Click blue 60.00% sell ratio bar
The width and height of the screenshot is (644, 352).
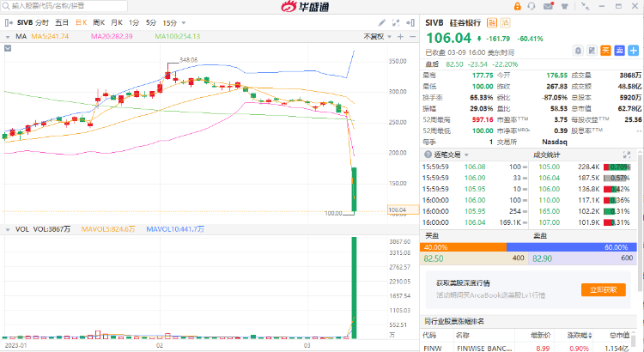click(572, 247)
